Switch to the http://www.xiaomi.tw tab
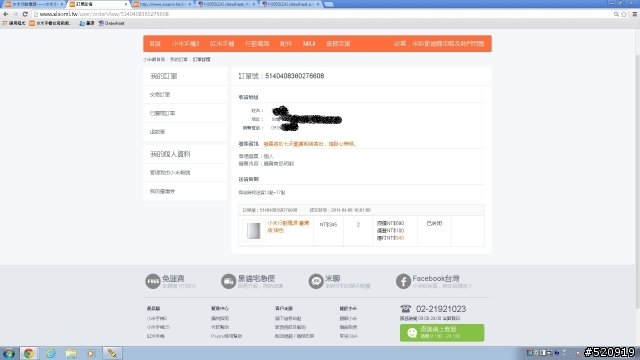The image size is (640, 360). pos(162,4)
